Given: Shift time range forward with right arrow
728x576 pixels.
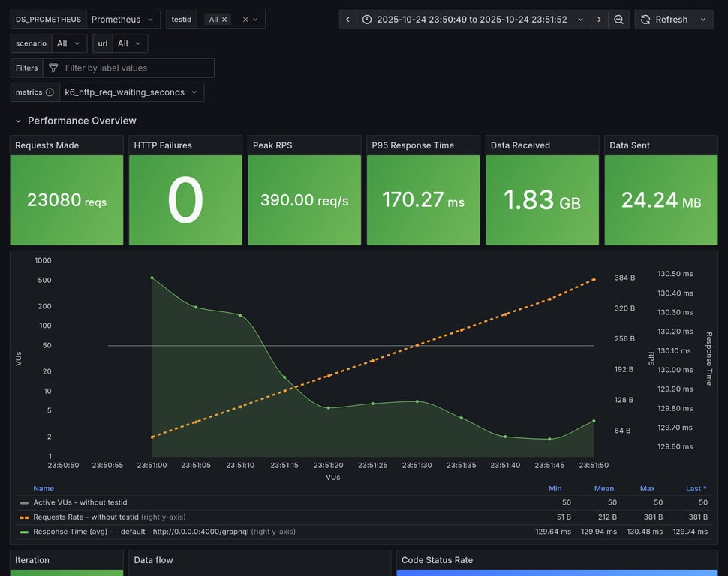Looking at the screenshot, I should pos(599,19).
